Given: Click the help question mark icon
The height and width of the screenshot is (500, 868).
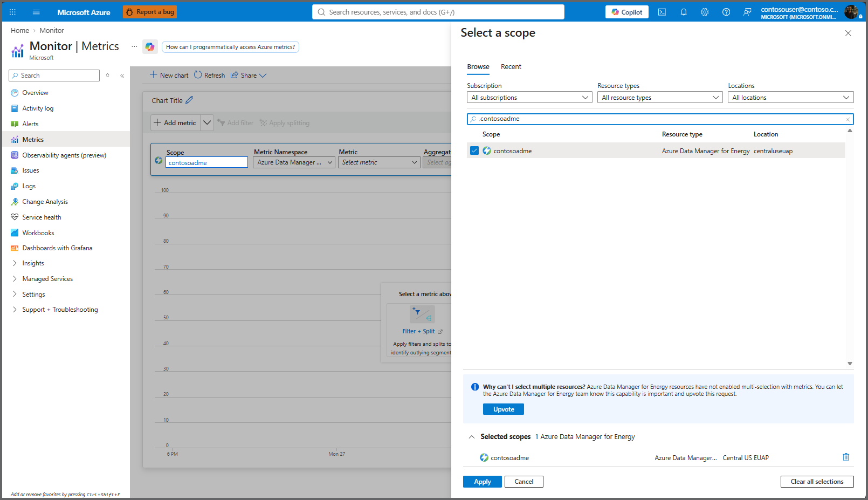Looking at the screenshot, I should point(726,12).
